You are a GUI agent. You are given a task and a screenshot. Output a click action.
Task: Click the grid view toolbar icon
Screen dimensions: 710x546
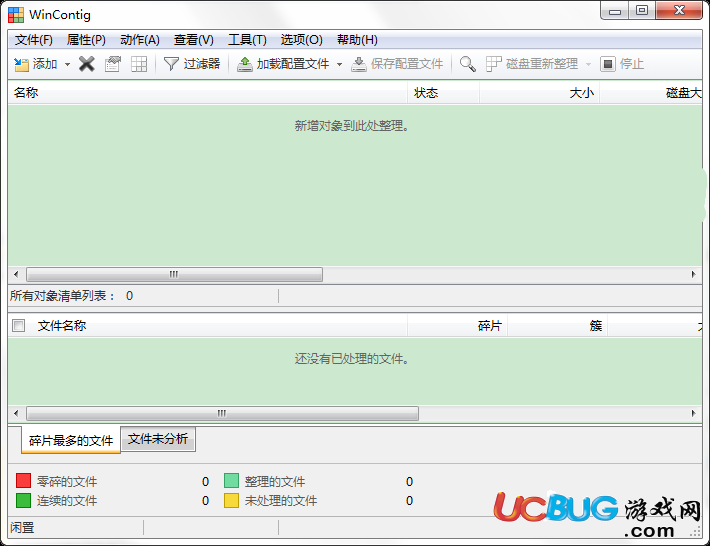[139, 64]
